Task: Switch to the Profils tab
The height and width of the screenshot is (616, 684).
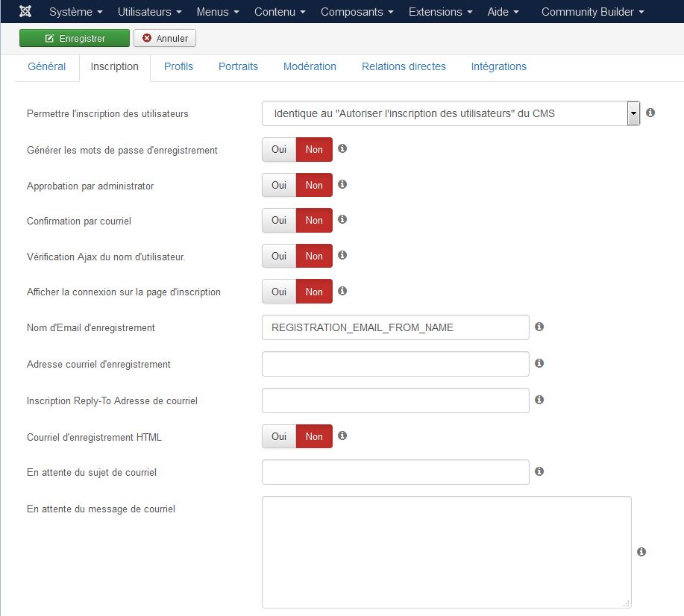Action: click(178, 67)
